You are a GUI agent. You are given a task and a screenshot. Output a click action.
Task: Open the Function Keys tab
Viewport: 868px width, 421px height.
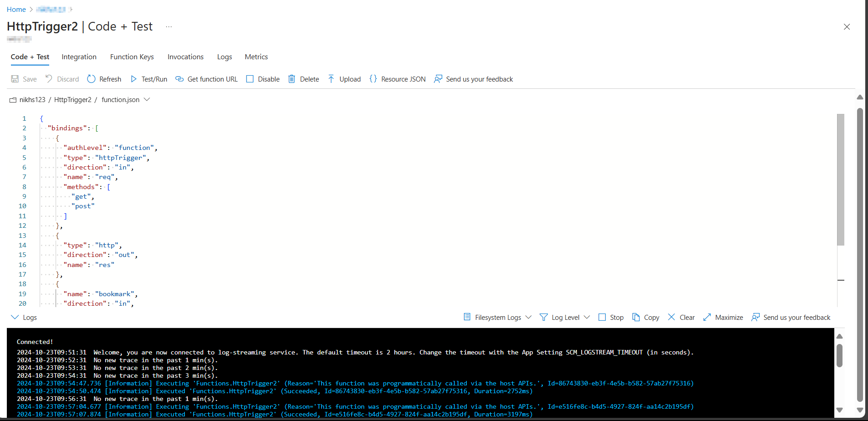pos(132,57)
